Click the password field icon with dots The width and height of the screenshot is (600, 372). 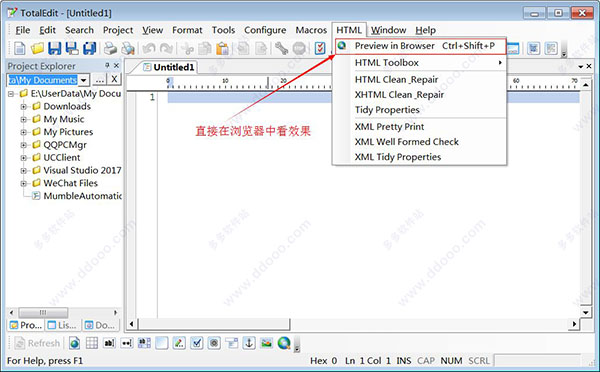127,343
